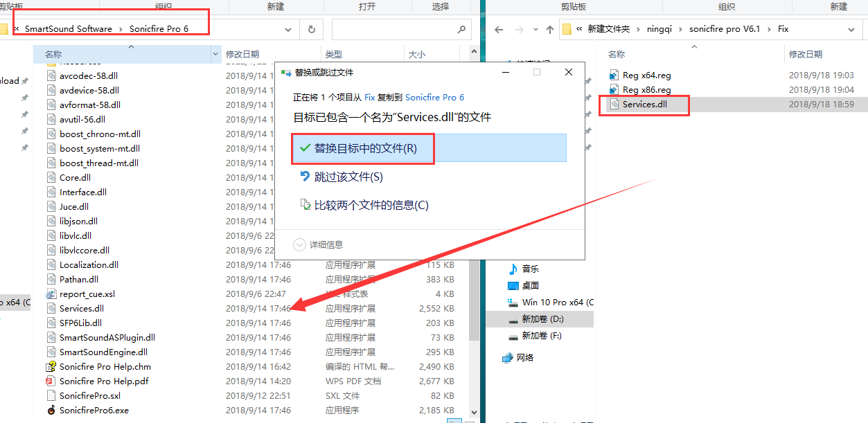Click the libjson.dll file icon
Image resolution: width=868 pixels, height=423 pixels.
[x=51, y=221]
